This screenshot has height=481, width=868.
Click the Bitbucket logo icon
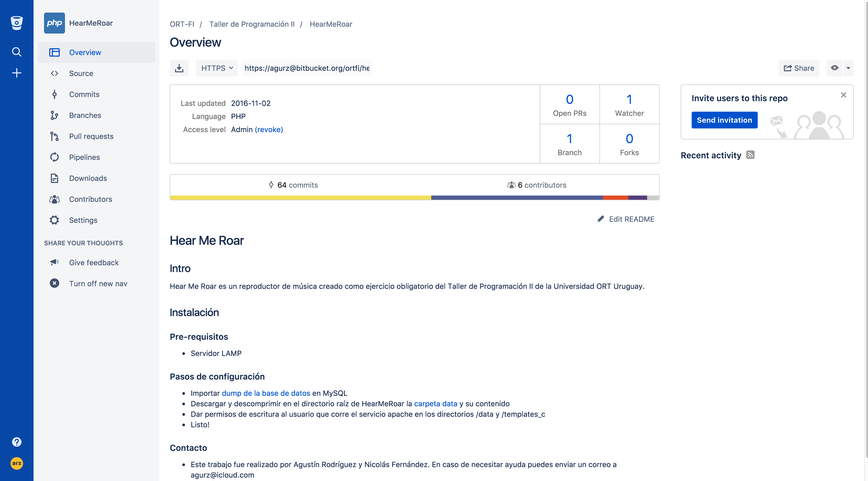17,23
